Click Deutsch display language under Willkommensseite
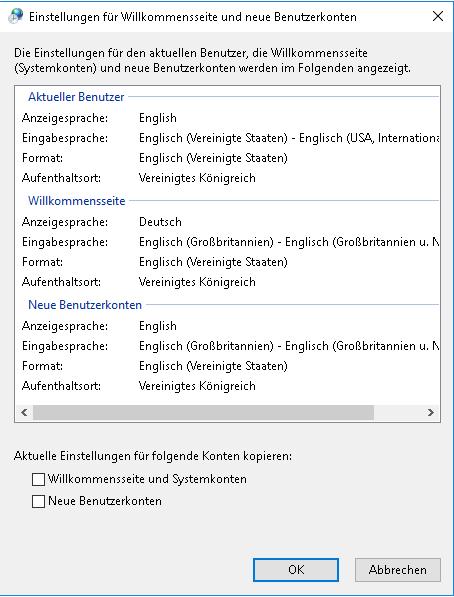The image size is (454, 597). tap(160, 222)
